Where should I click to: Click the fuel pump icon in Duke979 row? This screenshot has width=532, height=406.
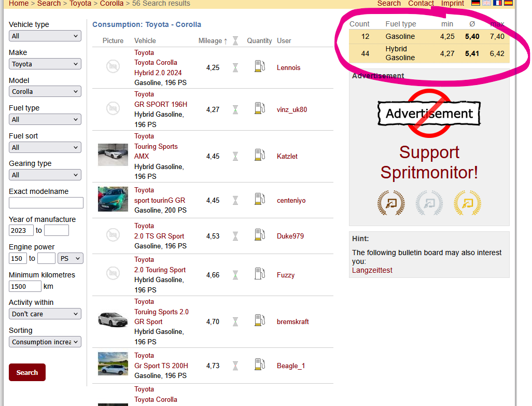[260, 235]
